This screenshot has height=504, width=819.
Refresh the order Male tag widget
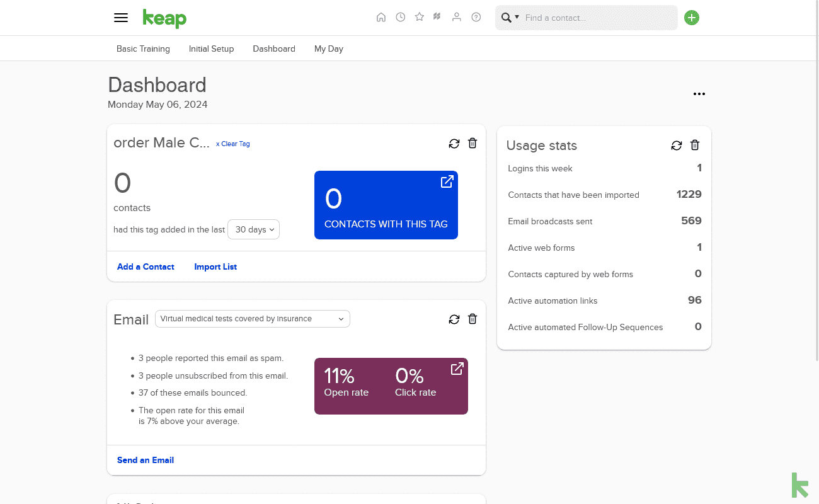(x=454, y=144)
